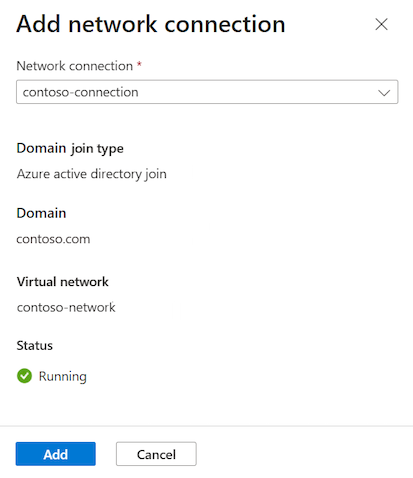Click the dropdown chevron arrow
The width and height of the screenshot is (413, 478).
(x=384, y=93)
